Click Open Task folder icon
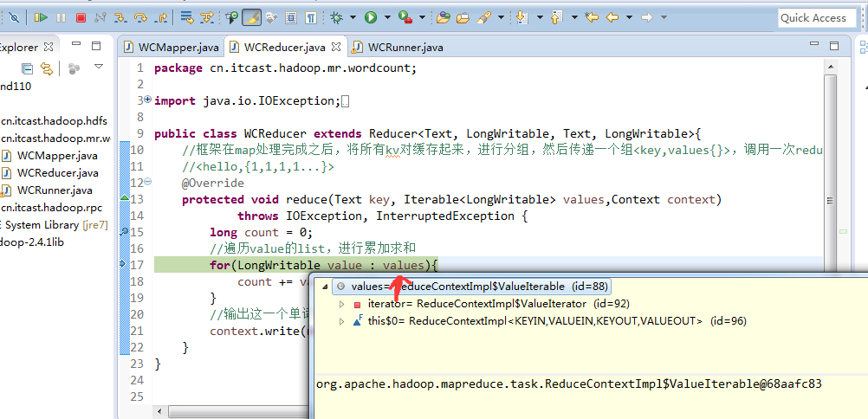The image size is (868, 419). click(x=463, y=17)
